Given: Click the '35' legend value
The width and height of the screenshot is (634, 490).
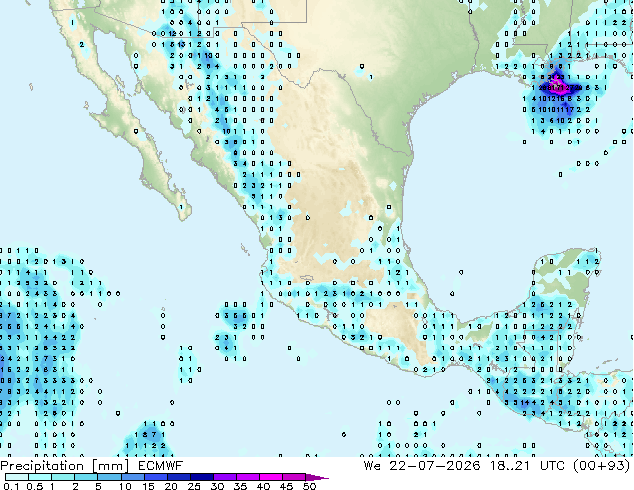Looking at the screenshot, I should tap(240, 486).
